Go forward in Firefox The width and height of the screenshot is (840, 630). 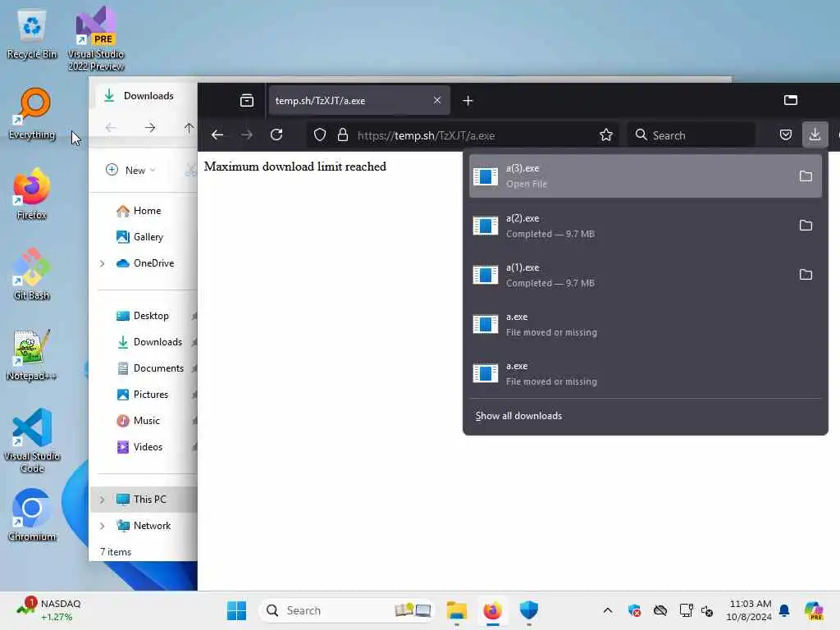(x=247, y=135)
